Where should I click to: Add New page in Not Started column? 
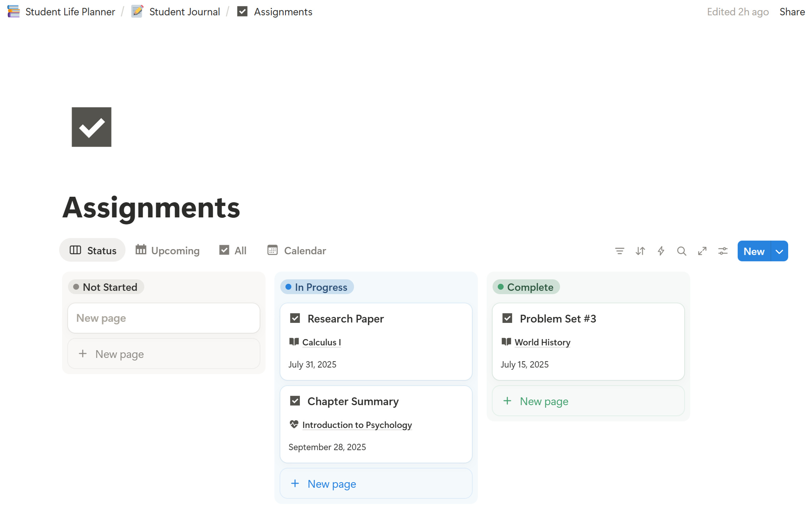pos(163,354)
